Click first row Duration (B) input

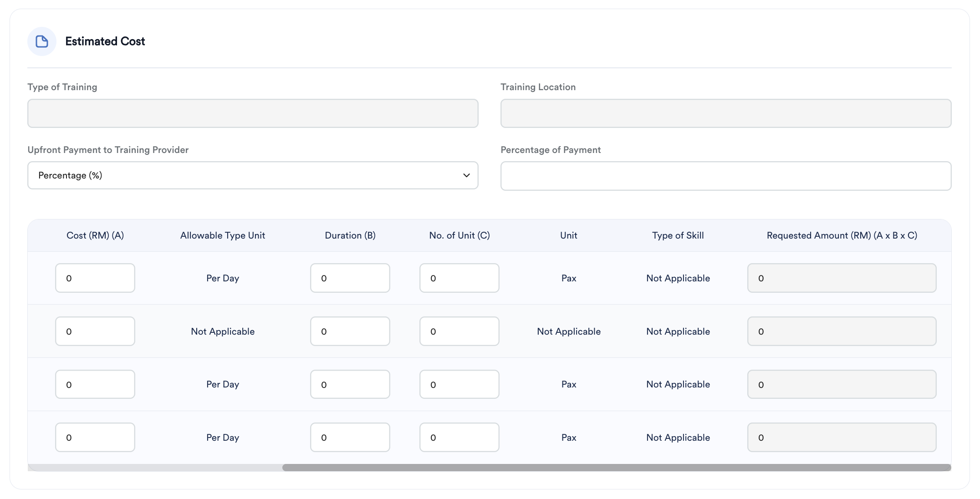[x=350, y=278]
